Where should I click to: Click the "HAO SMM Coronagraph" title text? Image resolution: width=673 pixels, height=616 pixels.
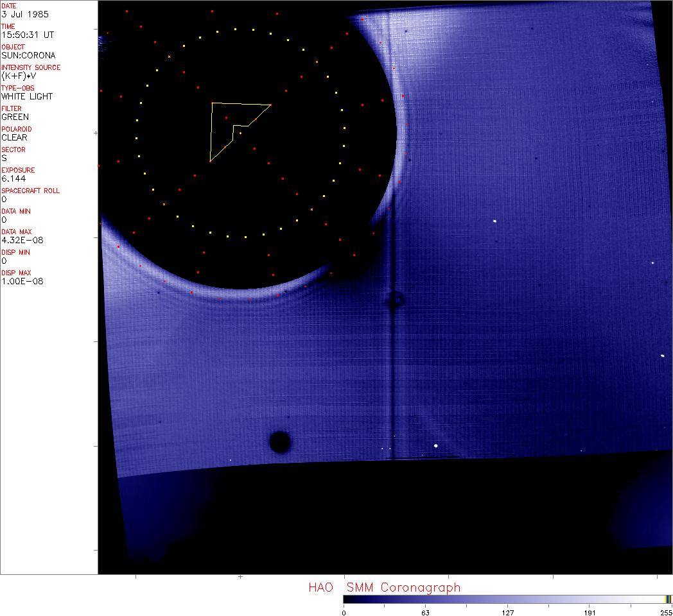pos(384,587)
